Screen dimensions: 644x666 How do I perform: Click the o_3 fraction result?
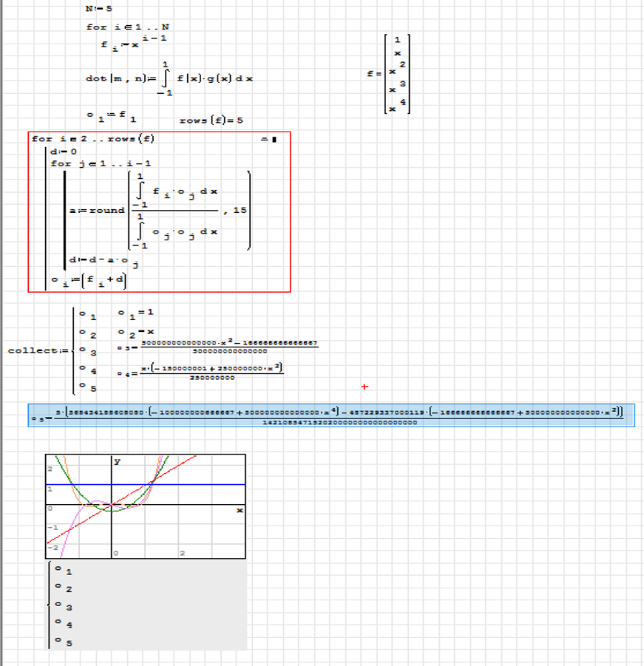click(217, 347)
